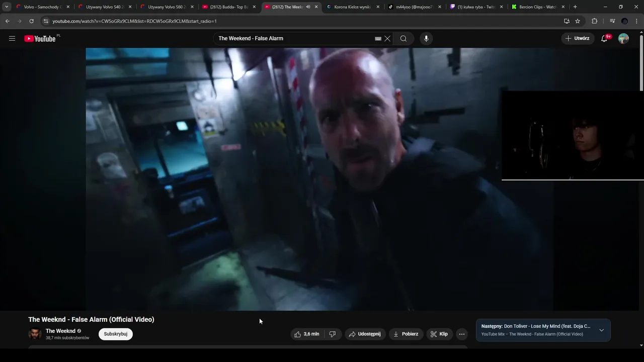
Task: Dislike the False Alarm video
Action: (x=333, y=334)
